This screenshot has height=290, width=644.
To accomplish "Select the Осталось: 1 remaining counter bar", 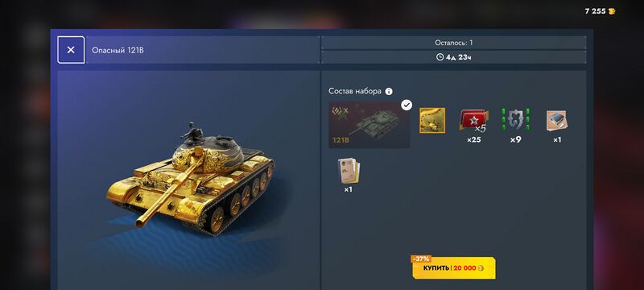I will [453, 43].
